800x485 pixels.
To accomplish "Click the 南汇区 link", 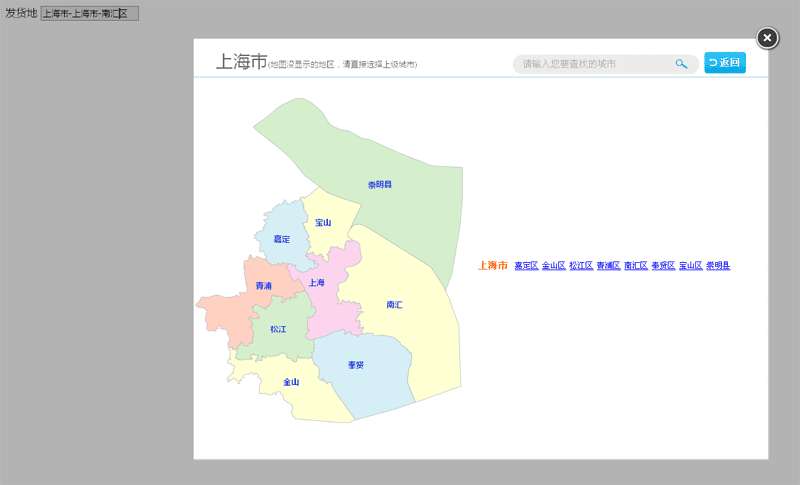I will pos(636,266).
